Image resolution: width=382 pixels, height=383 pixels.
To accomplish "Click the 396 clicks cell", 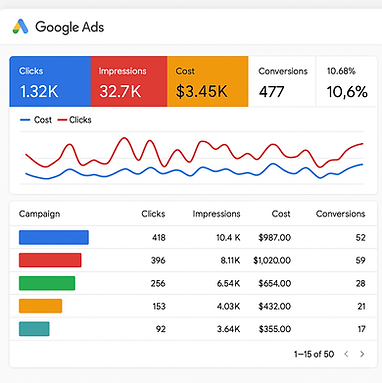I will point(158,260).
